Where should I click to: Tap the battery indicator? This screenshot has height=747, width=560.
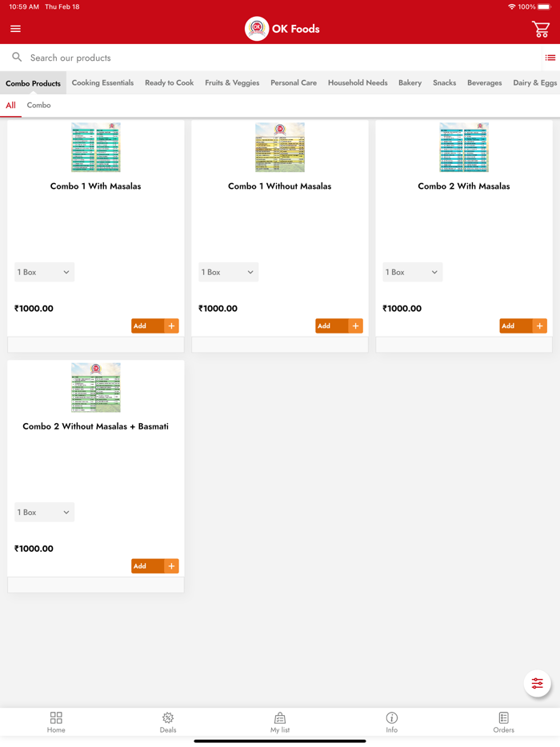(544, 6)
